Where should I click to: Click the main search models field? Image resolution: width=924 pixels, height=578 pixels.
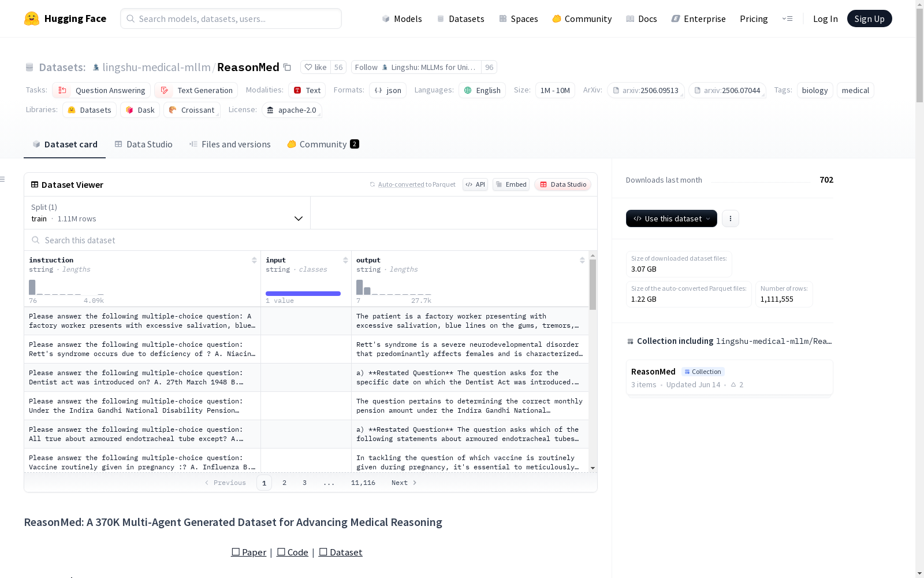(231, 18)
